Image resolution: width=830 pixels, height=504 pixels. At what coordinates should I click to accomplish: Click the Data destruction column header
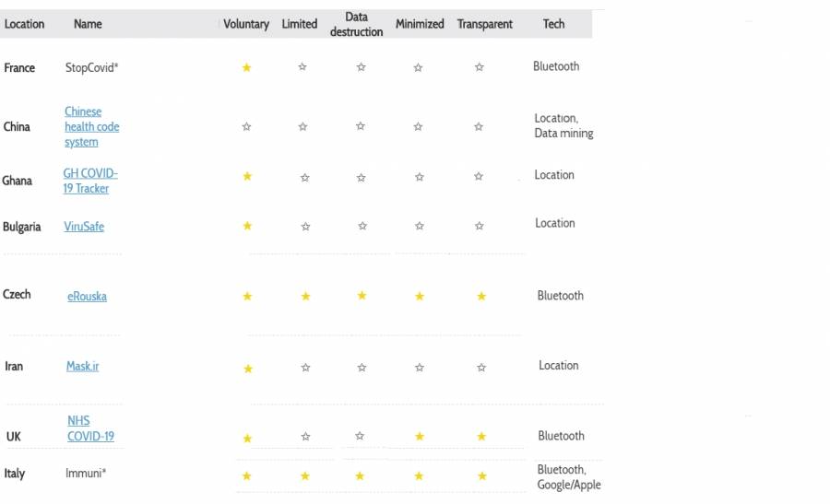357,24
